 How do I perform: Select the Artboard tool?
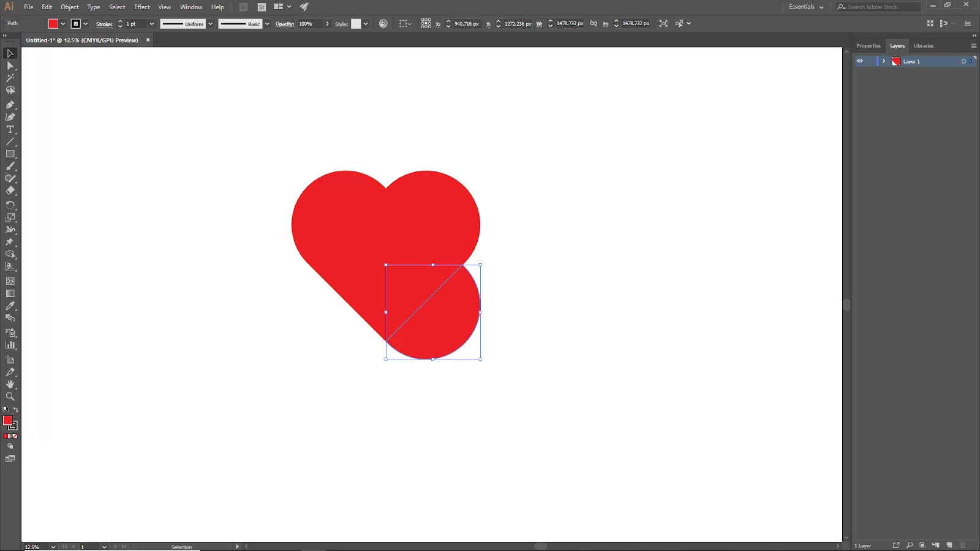tap(10, 359)
